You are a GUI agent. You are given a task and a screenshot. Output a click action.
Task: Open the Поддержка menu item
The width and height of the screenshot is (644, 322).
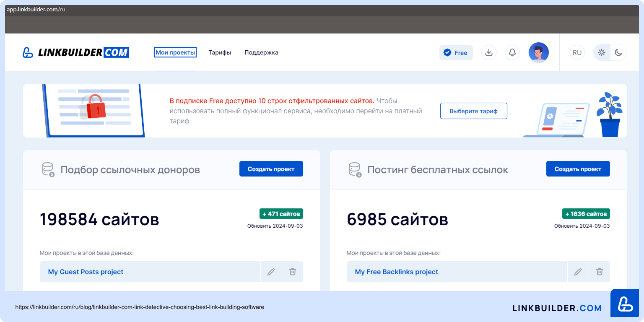point(261,52)
